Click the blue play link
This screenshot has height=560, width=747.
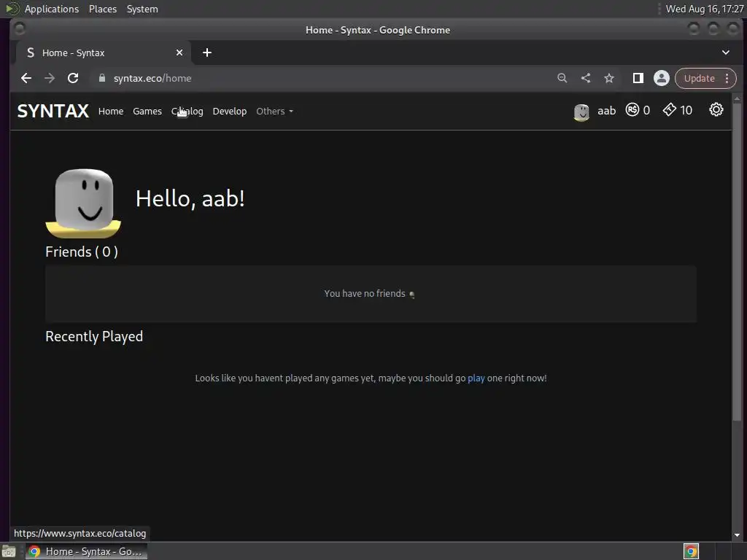(x=476, y=378)
